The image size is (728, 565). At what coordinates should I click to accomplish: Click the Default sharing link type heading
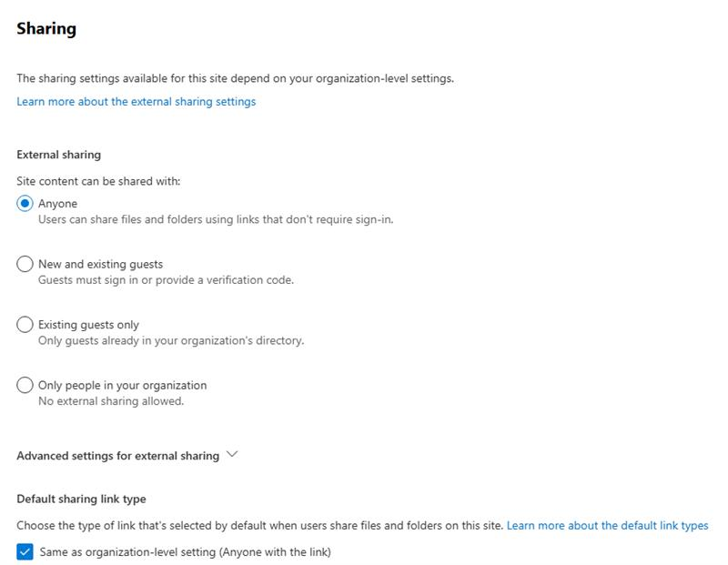tap(81, 499)
